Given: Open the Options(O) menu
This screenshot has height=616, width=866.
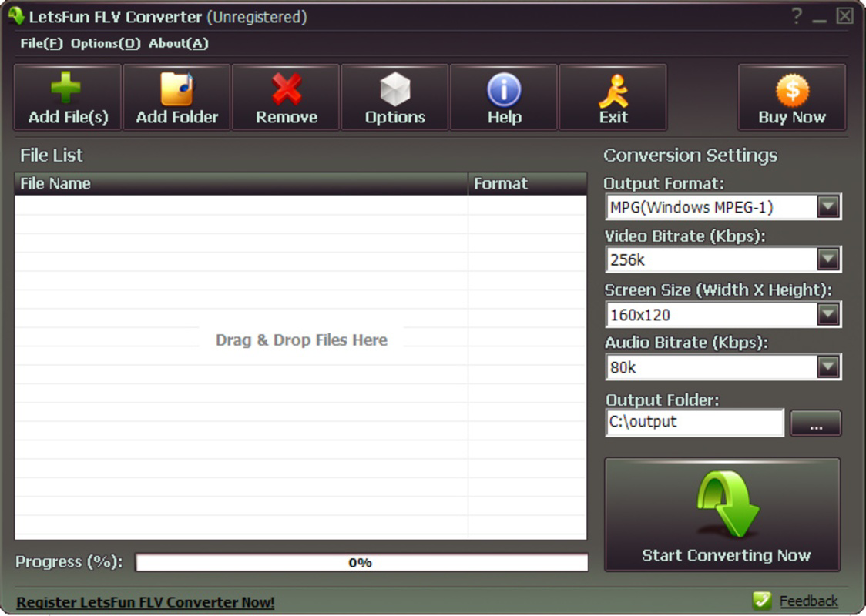Looking at the screenshot, I should coord(106,43).
